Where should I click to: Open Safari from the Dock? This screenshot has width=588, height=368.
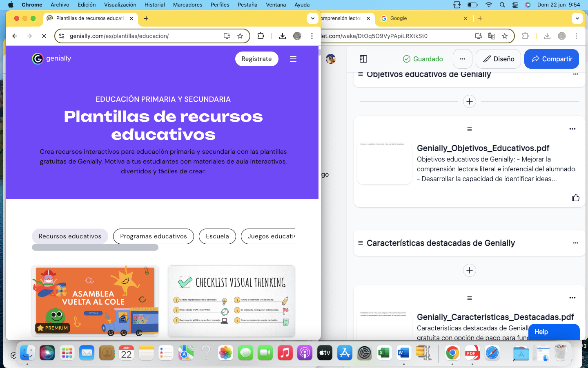point(492,352)
